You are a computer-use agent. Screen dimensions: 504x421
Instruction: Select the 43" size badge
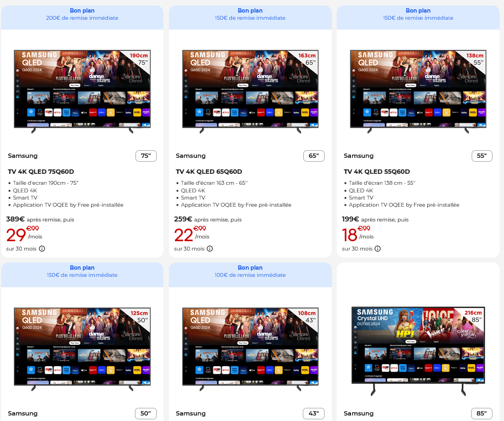[x=314, y=413]
